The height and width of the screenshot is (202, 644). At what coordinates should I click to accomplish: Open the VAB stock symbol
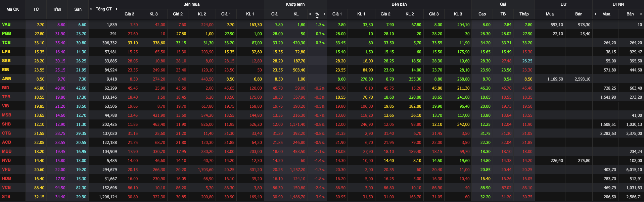[6, 24]
